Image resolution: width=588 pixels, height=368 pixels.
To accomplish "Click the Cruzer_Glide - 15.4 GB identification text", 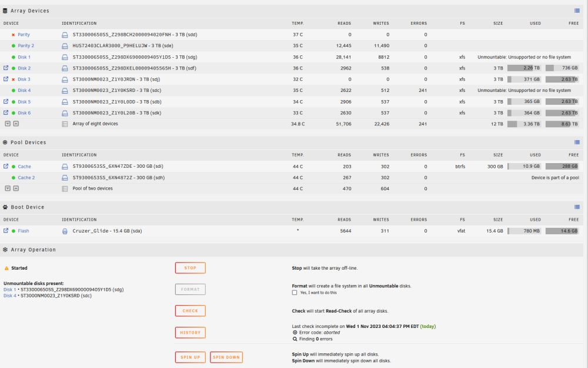I will point(107,231).
